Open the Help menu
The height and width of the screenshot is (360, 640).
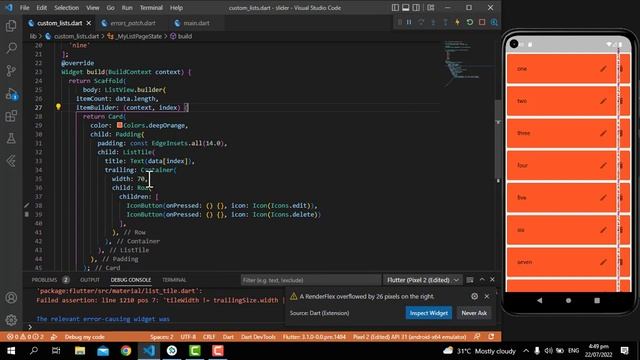[176, 8]
